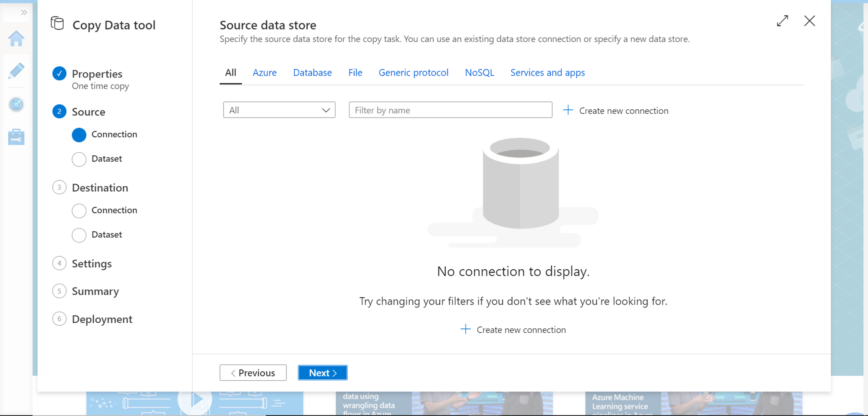Go to the Next step
Image resolution: width=868 pixels, height=416 pixels.
pos(322,373)
